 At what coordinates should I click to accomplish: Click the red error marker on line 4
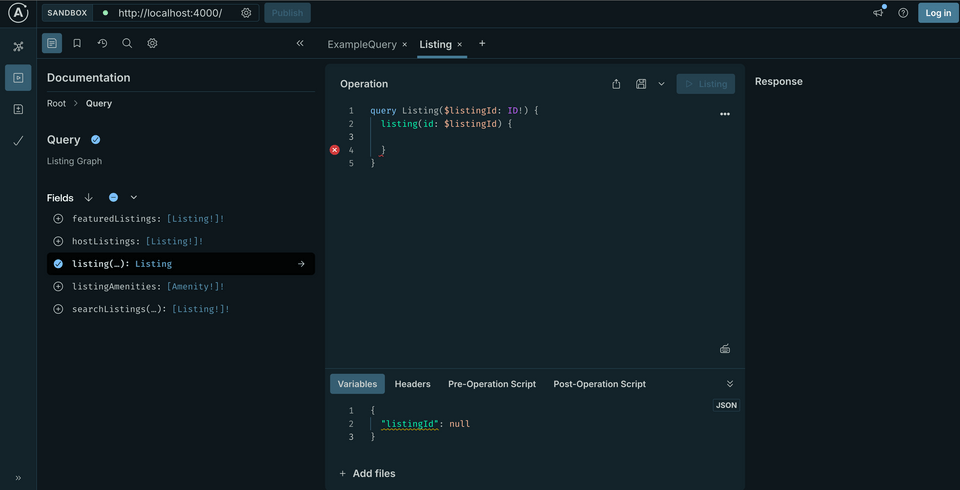click(334, 150)
